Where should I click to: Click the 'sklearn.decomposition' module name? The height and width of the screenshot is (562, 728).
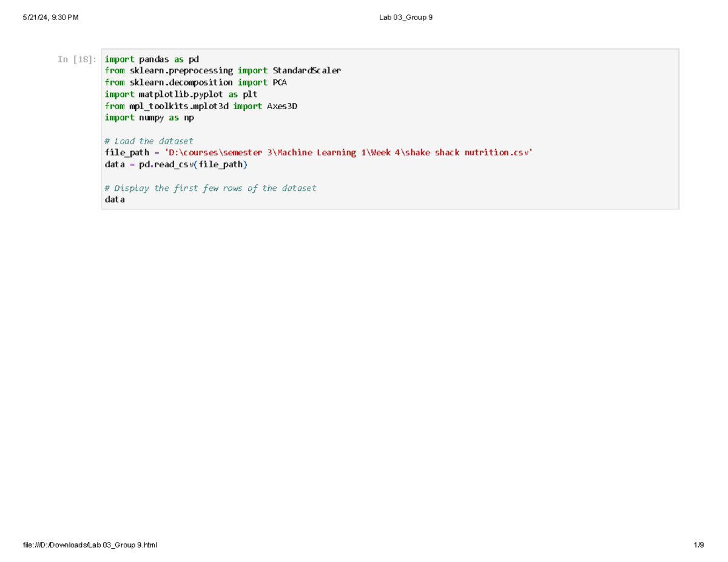181,82
